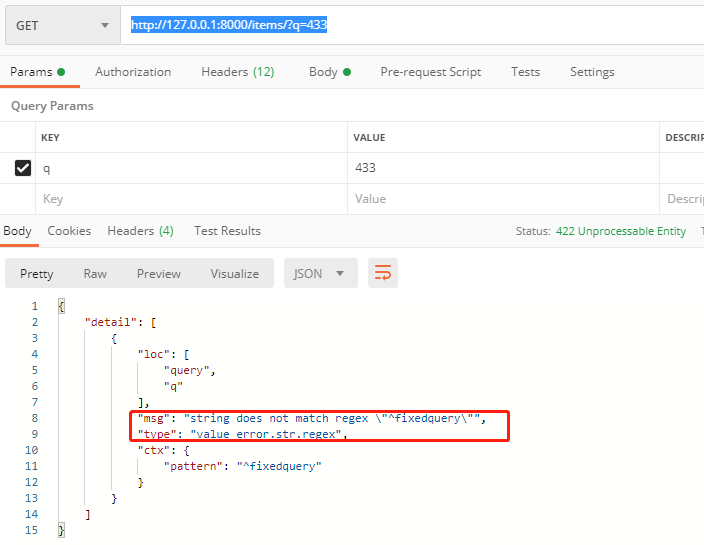704x545 pixels.
Task: Uncheck the q query parameter checkbox
Action: click(x=23, y=168)
